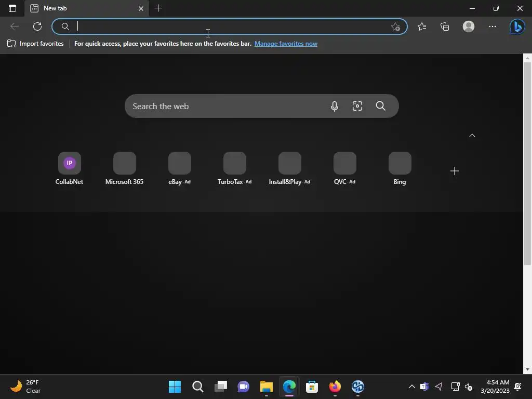Click the Search the web box
Image resolution: width=532 pixels, height=399 pixels.
click(262, 106)
